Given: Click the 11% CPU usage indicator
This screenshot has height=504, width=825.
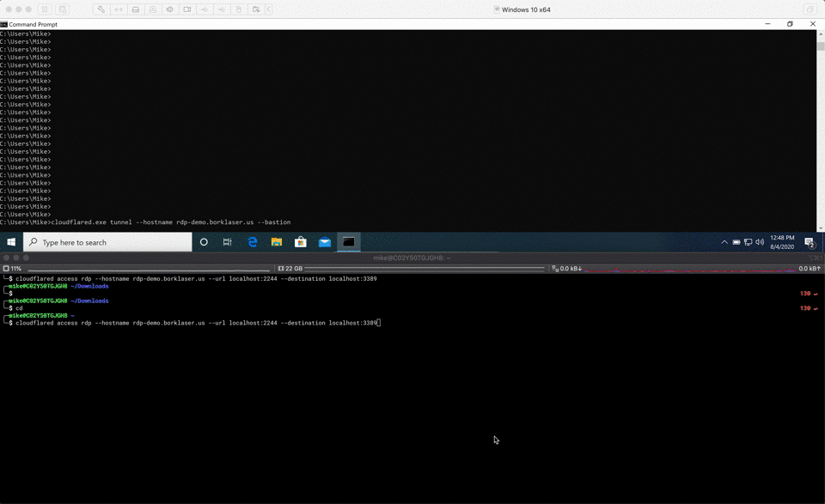Looking at the screenshot, I should click(x=12, y=269).
